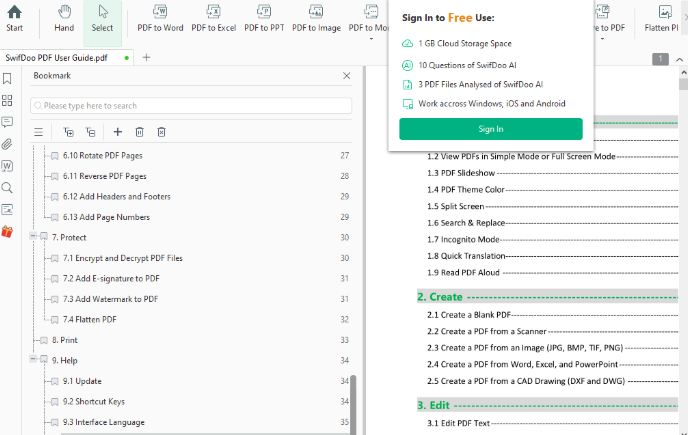Viewport: 688px width, 435px height.
Task: Close the Bookmark panel
Action: [x=347, y=75]
